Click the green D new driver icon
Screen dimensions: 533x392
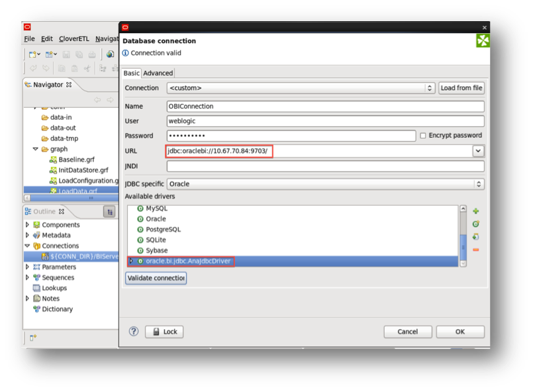[476, 224]
